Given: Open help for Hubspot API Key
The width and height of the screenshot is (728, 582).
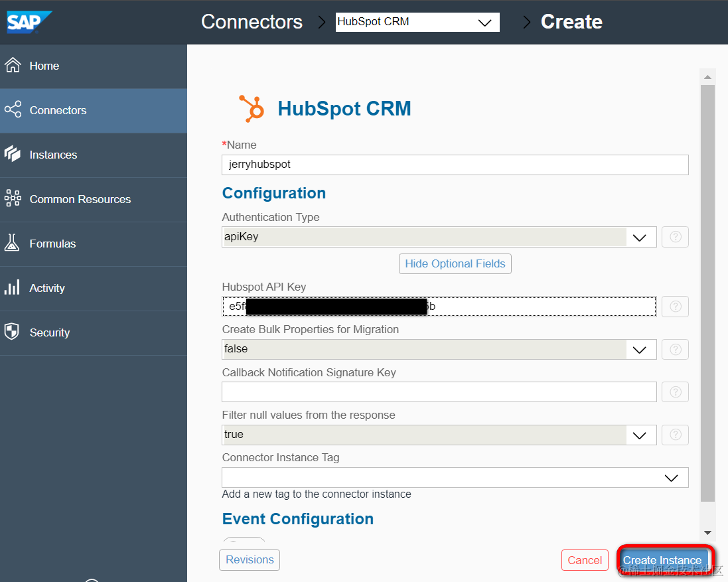Looking at the screenshot, I should 675,307.
